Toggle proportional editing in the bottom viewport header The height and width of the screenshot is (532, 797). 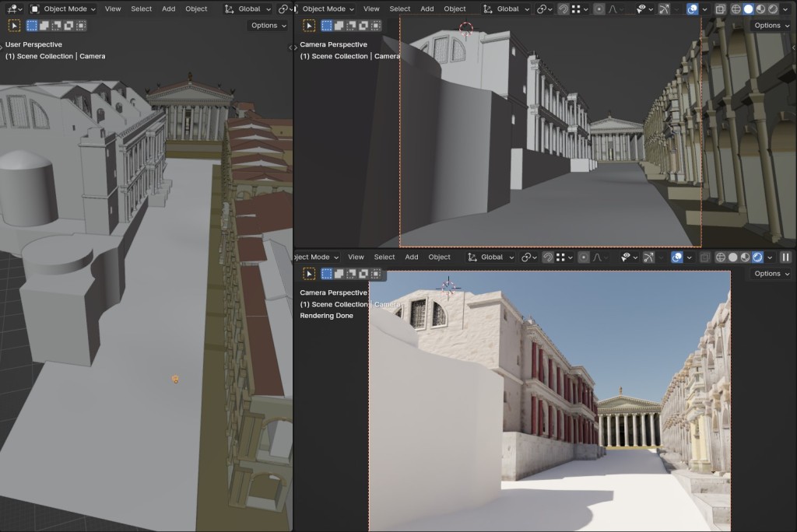pos(584,257)
